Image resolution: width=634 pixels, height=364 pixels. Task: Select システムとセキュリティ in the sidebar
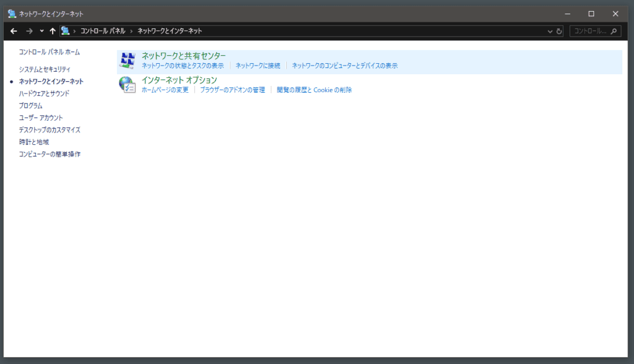tap(45, 69)
